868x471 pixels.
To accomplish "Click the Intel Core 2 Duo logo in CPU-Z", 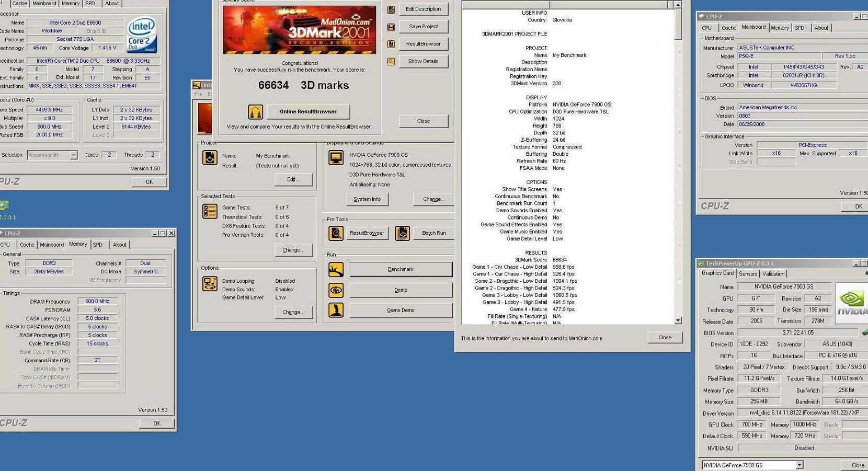I will (x=142, y=35).
